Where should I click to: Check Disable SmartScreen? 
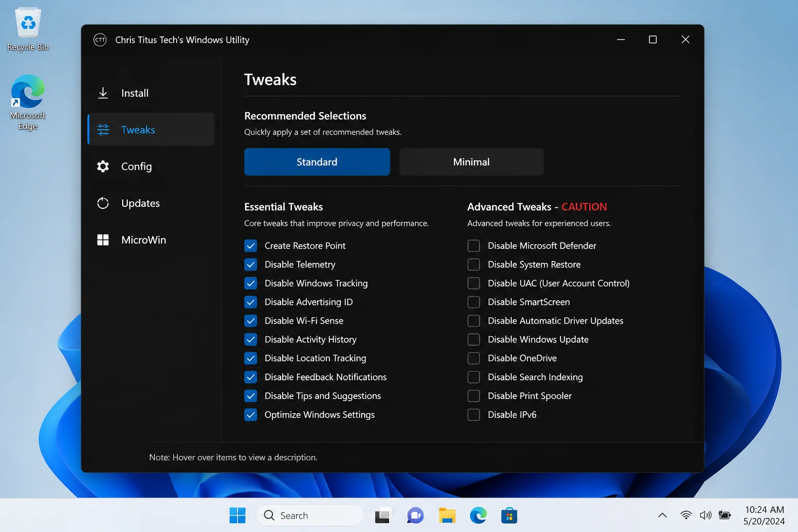474,302
